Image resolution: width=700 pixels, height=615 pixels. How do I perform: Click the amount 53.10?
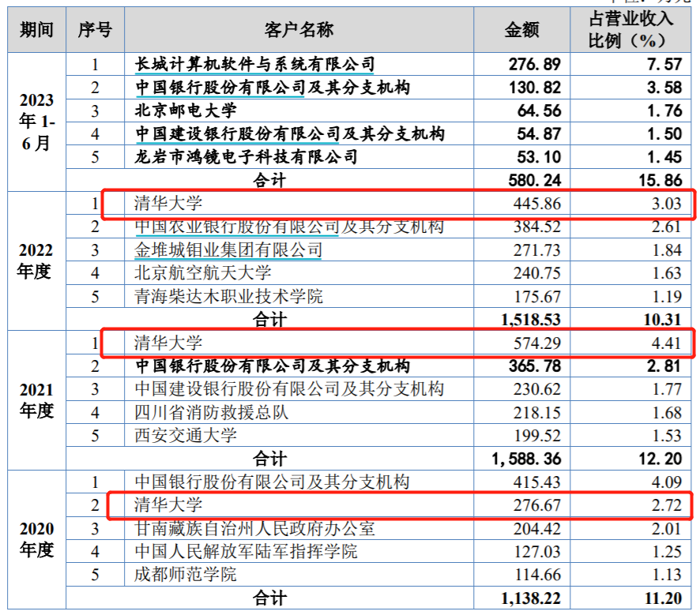click(539, 157)
